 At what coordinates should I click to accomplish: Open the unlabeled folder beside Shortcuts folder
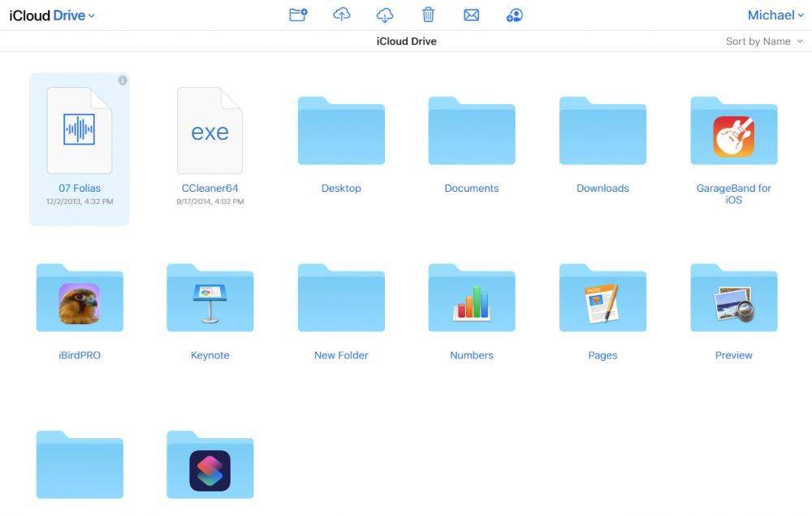80,465
